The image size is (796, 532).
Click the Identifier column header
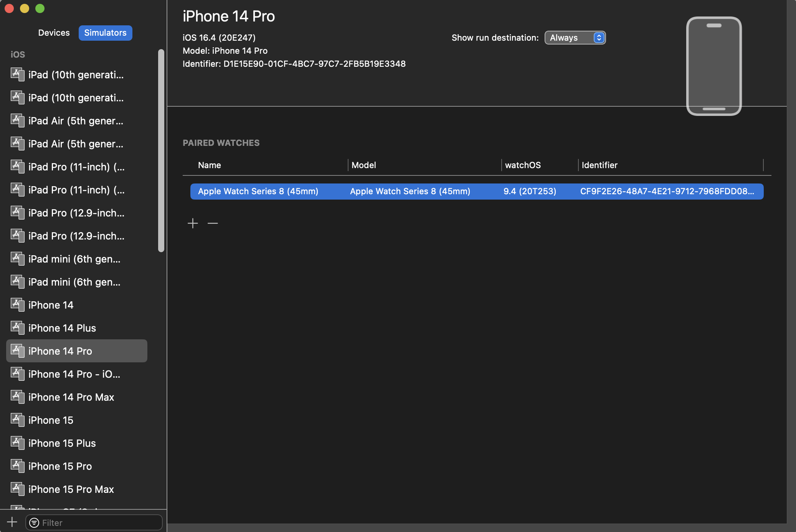pos(599,165)
